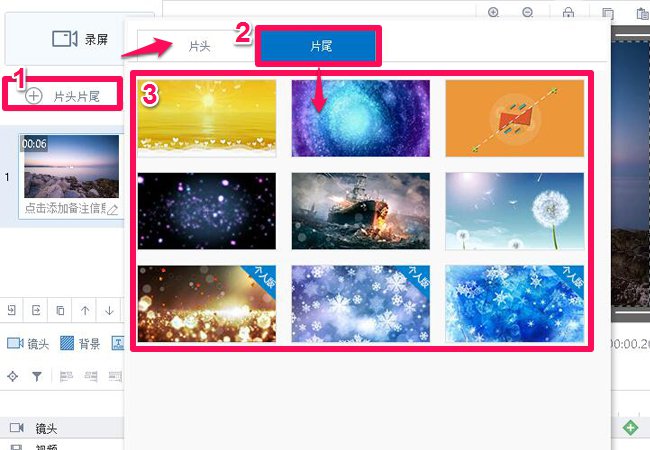Click the zoom in magnifier icon
Viewport: 650px width, 450px height.
(493, 12)
